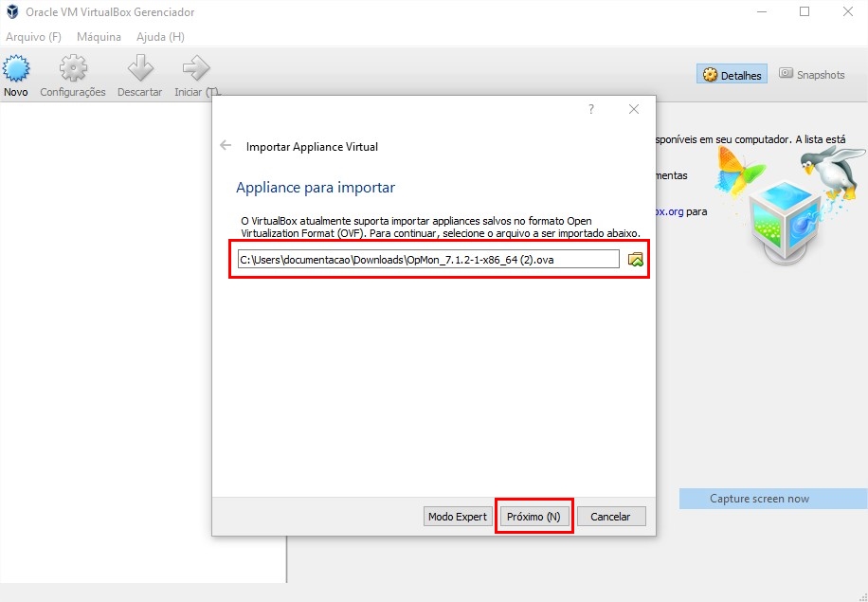Screen dimensions: 868x602
Task: Click the Novo toolbar icon
Action: tap(16, 69)
